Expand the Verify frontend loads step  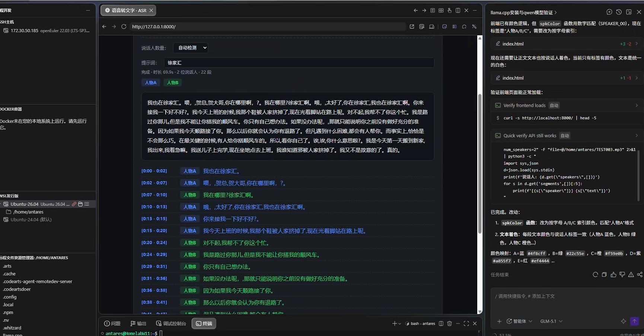pos(637,105)
